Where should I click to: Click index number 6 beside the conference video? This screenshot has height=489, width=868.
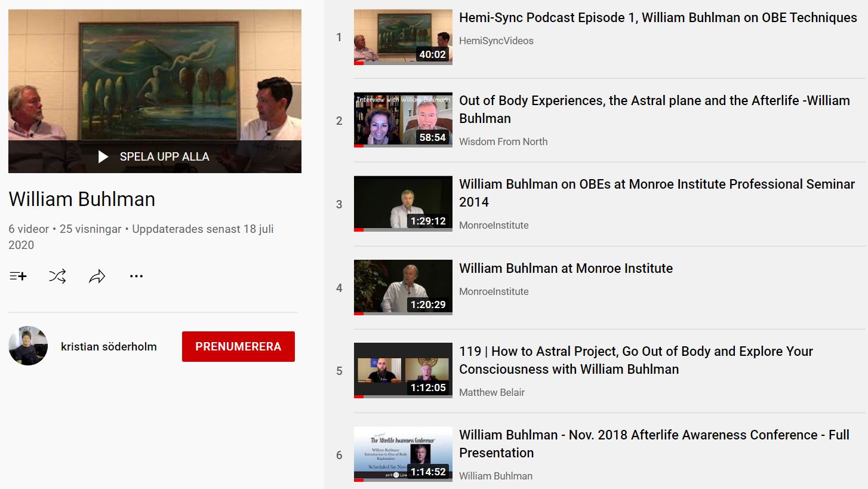click(339, 455)
